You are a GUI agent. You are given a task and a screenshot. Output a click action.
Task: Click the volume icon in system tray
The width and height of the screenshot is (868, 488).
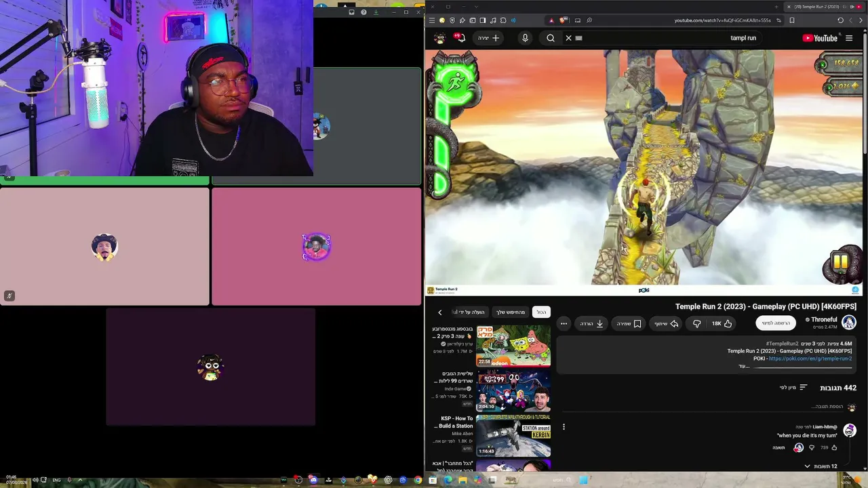[35, 481]
